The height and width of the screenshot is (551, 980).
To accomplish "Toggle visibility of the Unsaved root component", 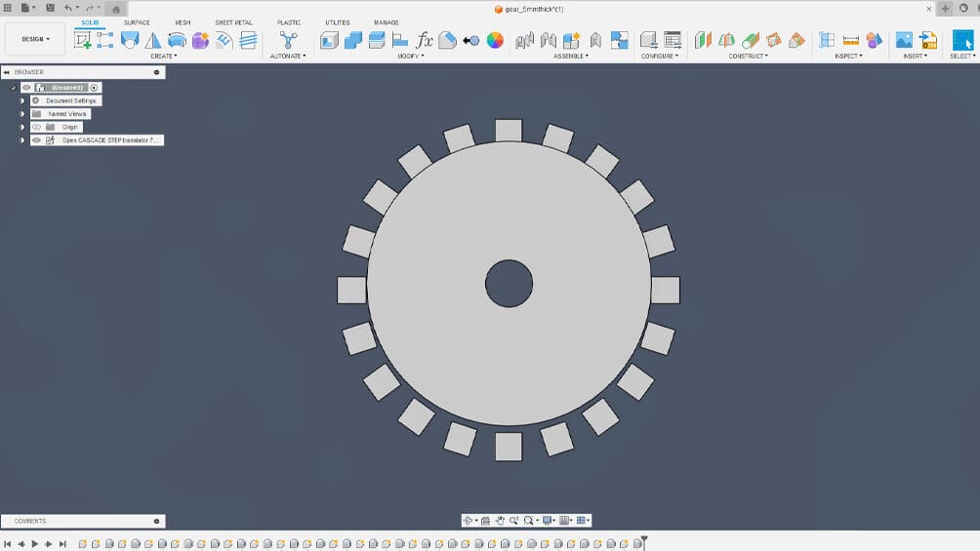I will click(26, 88).
